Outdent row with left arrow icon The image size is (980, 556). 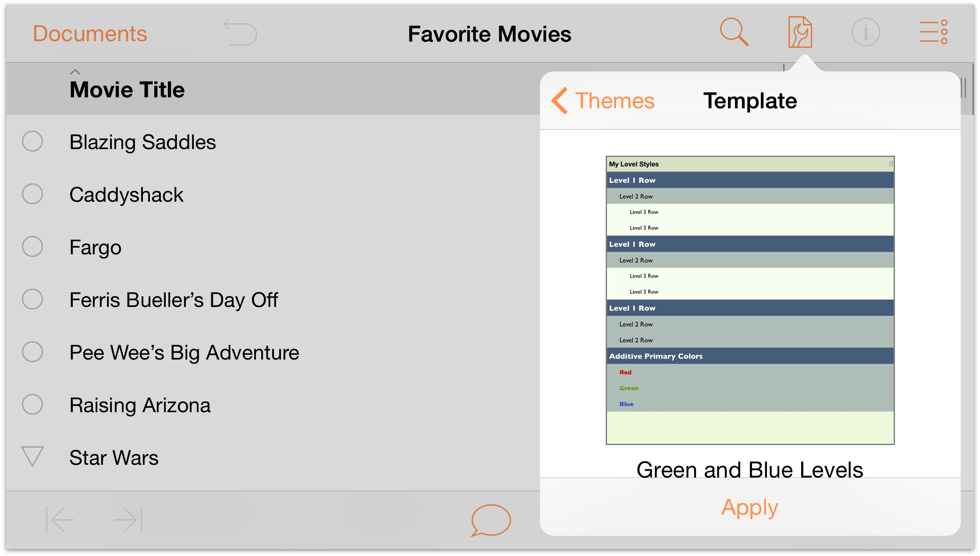(x=60, y=520)
